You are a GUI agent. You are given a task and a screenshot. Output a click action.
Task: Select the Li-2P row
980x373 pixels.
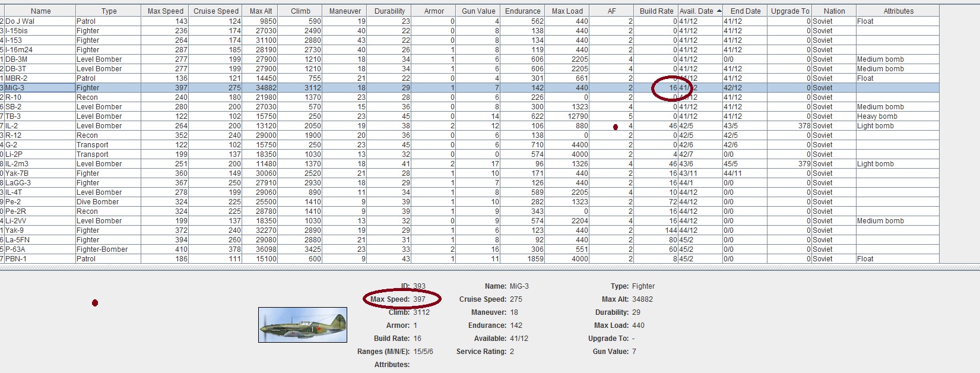click(x=470, y=154)
